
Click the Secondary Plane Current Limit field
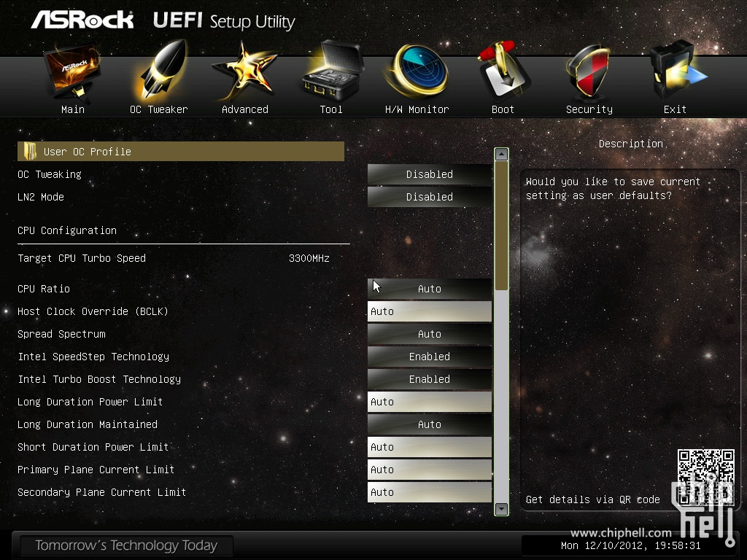click(429, 492)
